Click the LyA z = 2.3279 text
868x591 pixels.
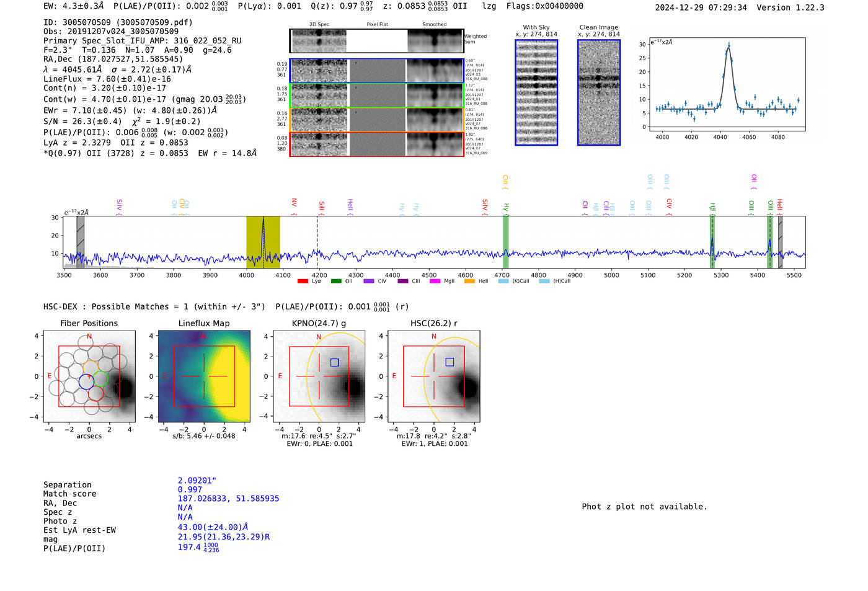click(x=77, y=143)
